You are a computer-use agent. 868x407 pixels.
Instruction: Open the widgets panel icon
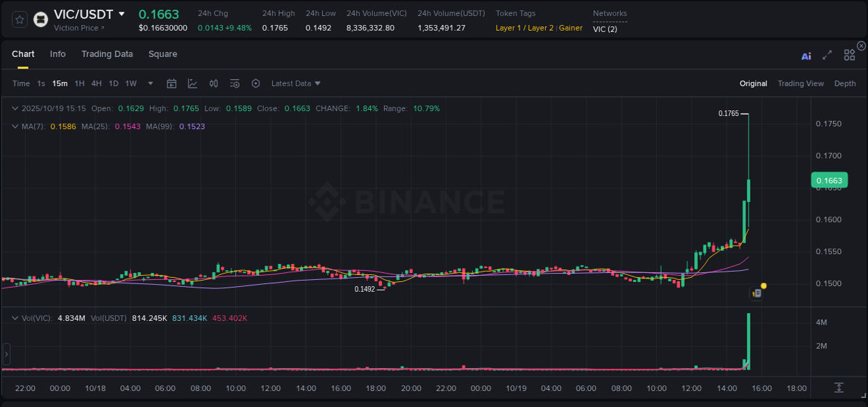click(849, 55)
